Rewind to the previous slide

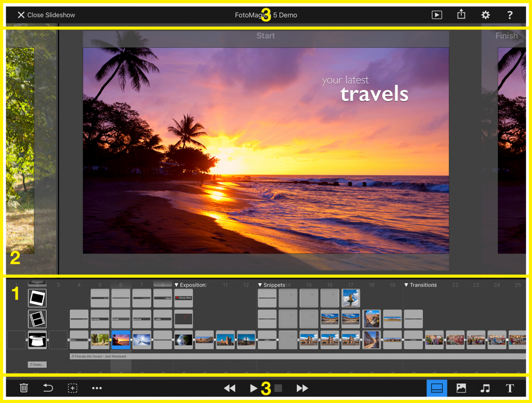(x=230, y=388)
